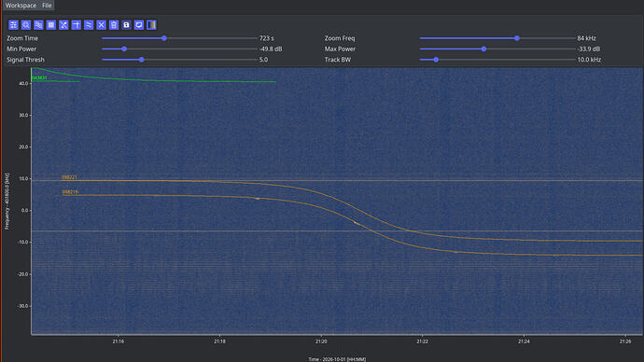Screen dimensions: 644x362
Task: Click the 0.0 frequency axis tick label
Action: 24,211
